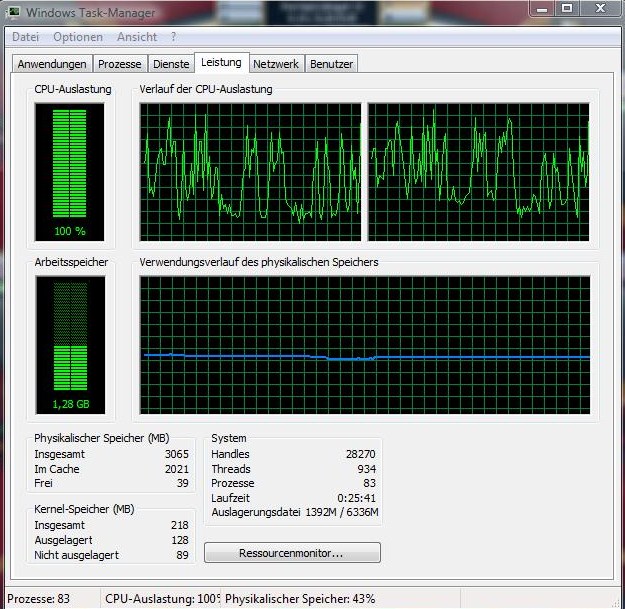This screenshot has width=625, height=609.
Task: Switch to the Anwendungen tab
Action: (x=52, y=64)
